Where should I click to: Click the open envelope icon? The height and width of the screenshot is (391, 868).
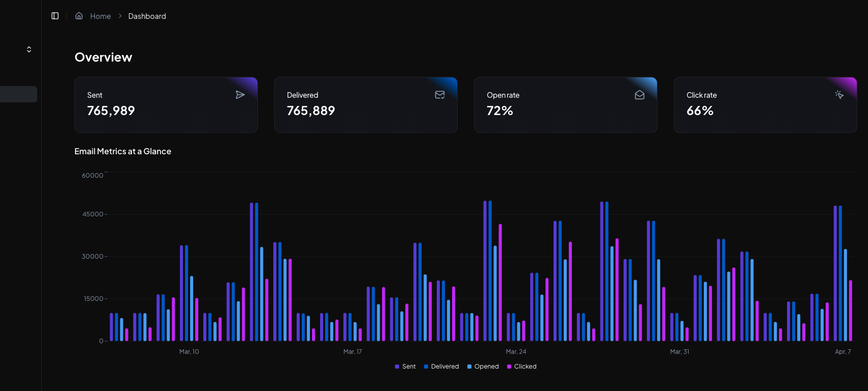click(x=640, y=95)
